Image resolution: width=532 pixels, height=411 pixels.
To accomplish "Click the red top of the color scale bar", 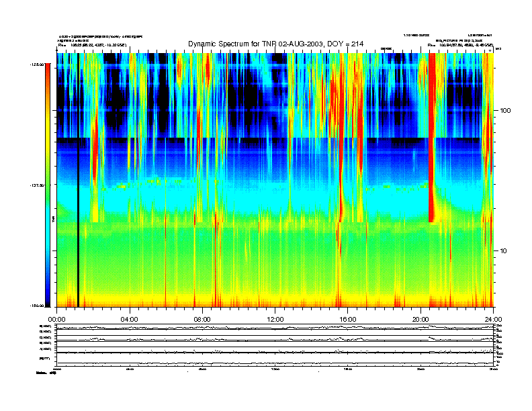I will (48, 73).
